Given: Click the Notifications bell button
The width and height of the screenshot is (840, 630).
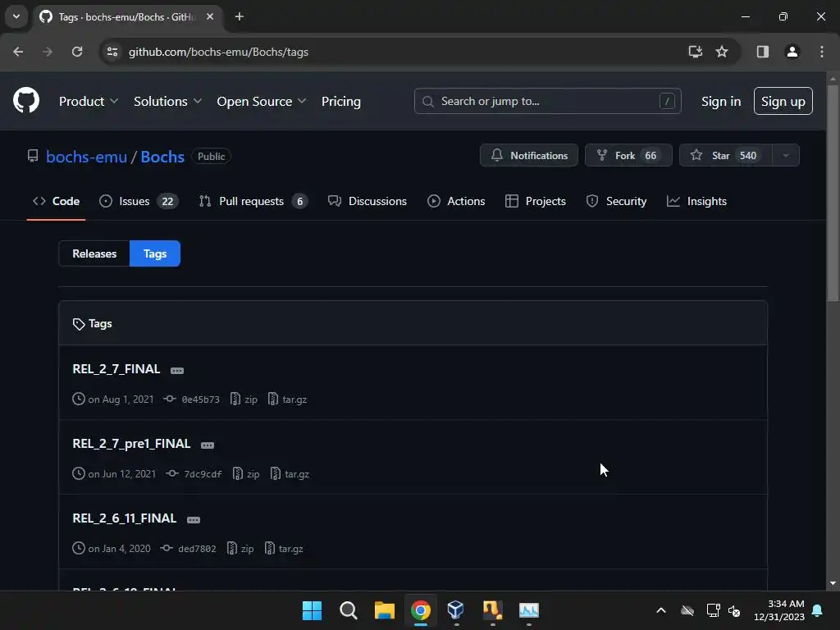Looking at the screenshot, I should click(x=529, y=155).
